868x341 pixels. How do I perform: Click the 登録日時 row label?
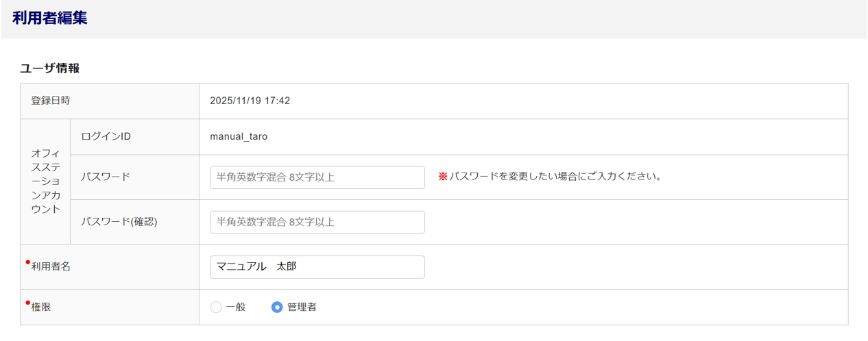[51, 101]
